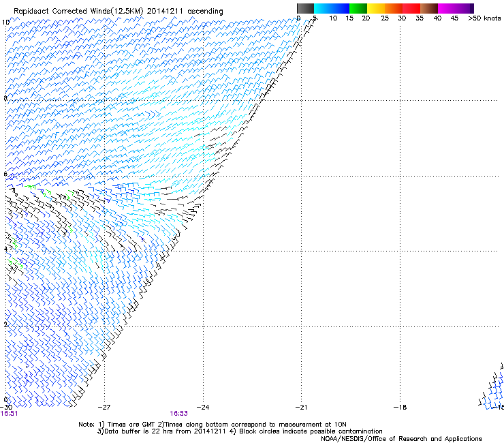Click the longitude label '-18'
The image size is (504, 443).
(x=400, y=408)
